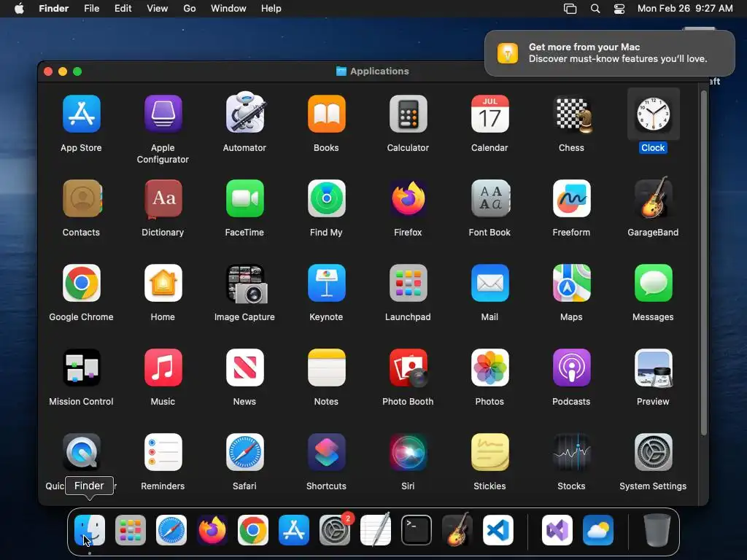Click the Get more from your Mac notification
The image size is (747, 560).
(610, 52)
